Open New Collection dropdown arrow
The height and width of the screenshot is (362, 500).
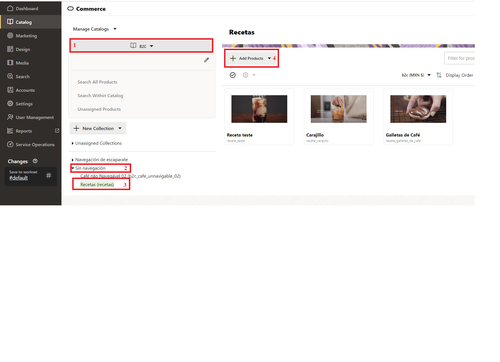click(120, 128)
